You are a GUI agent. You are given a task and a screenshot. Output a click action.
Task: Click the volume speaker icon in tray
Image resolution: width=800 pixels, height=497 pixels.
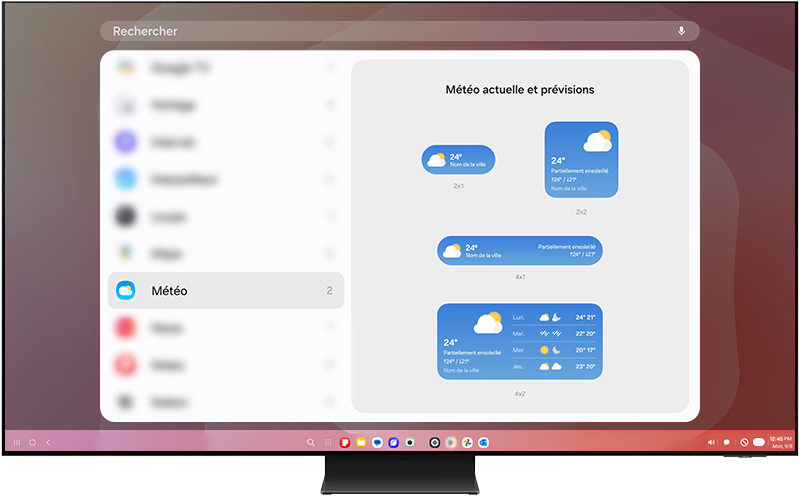711,442
